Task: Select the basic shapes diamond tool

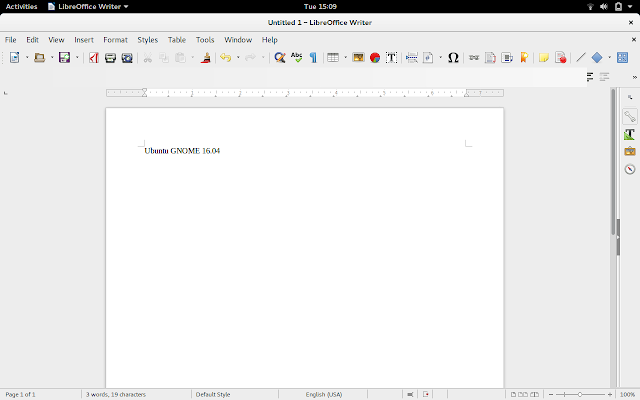Action: 597,58
